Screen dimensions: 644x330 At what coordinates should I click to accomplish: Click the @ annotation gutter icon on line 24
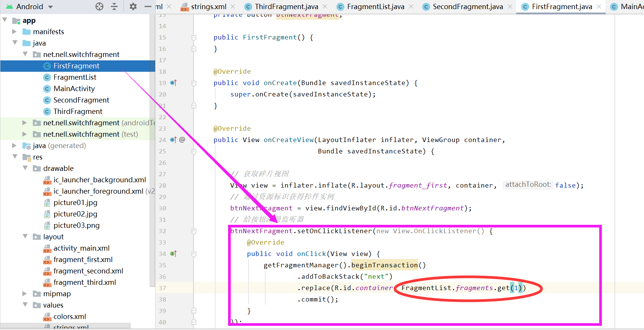[x=182, y=140]
